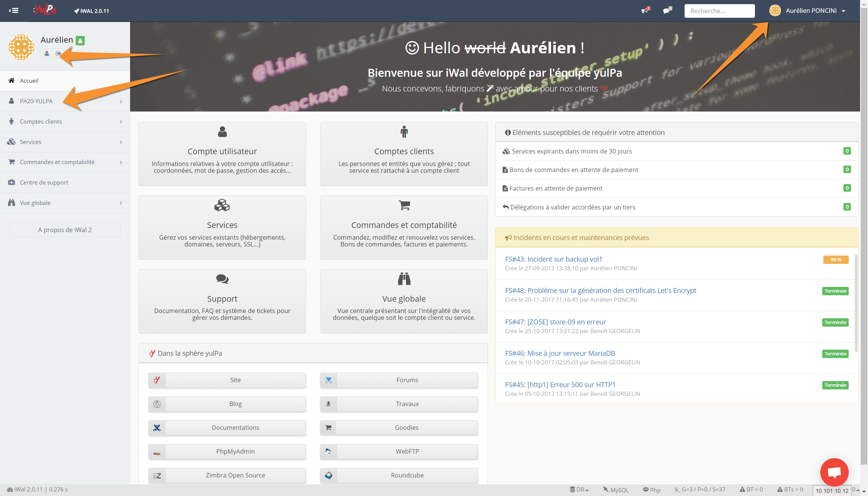868x496 pixels.
Task: Click the green user badge beside Aurélien
Action: 80,40
